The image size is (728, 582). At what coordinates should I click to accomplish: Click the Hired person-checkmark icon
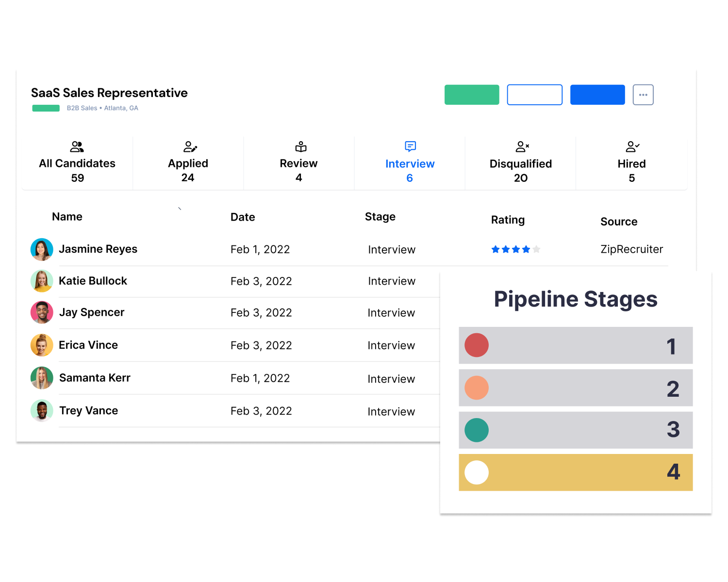pos(632,146)
